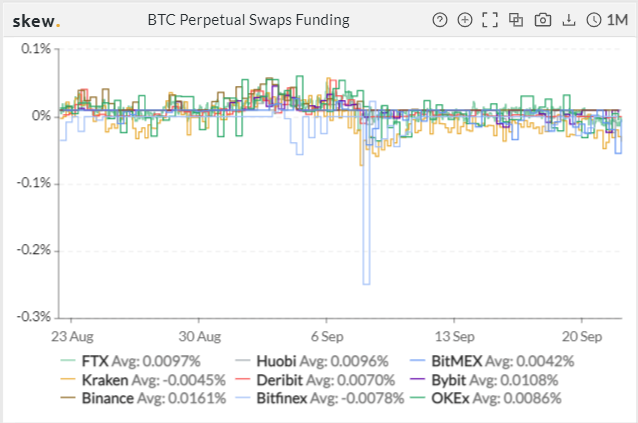This screenshot has width=638, height=423.
Task: Click the skew. logo
Action: (36, 21)
